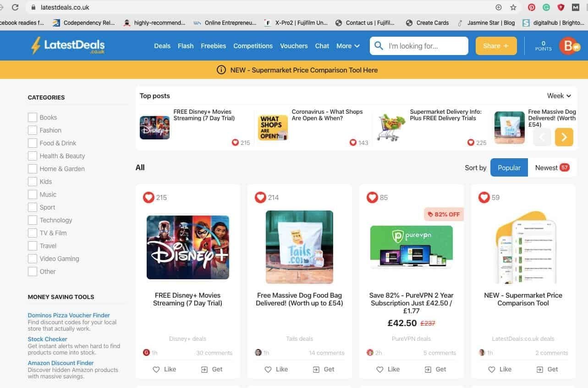Viewport: 588px width, 388px height.
Task: Open the PureVPN card thumbnail image
Action: [411, 247]
